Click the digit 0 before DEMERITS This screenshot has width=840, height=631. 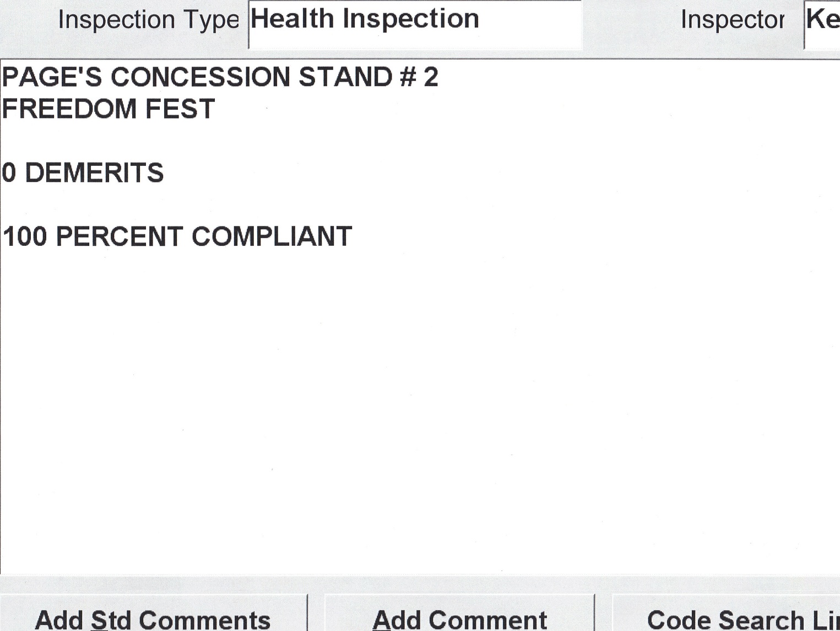[9, 172]
